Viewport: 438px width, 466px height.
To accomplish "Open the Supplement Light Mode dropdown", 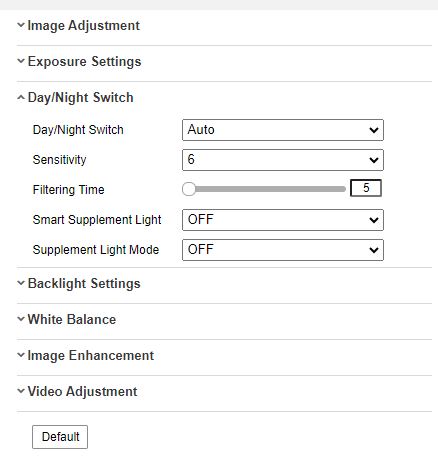I will 283,250.
